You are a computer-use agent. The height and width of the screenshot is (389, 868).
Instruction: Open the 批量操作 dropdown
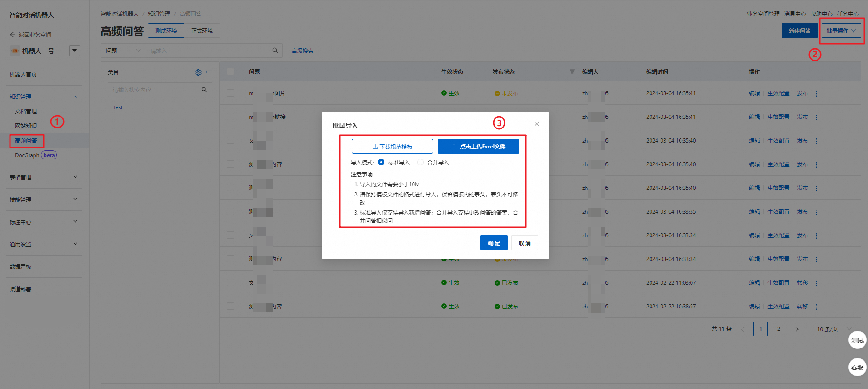point(841,31)
